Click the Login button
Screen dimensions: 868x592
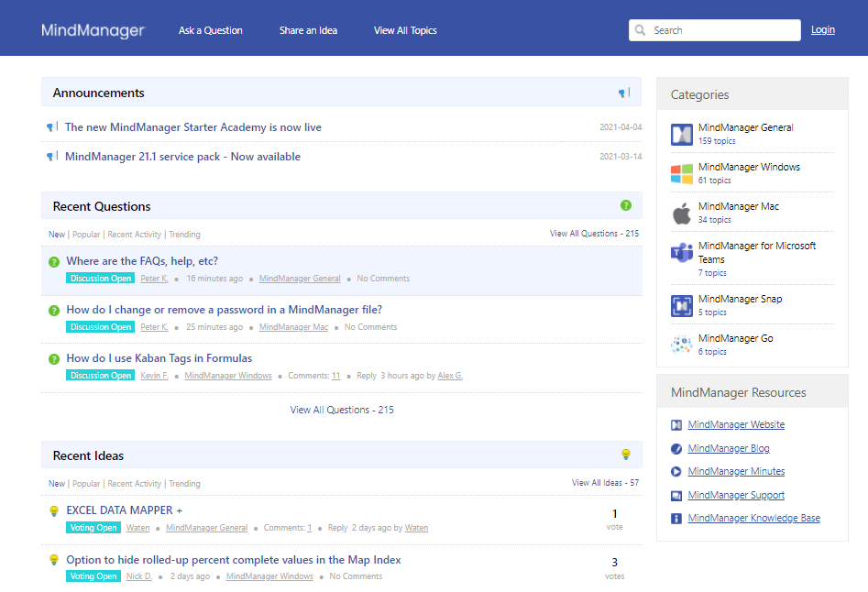coord(822,28)
